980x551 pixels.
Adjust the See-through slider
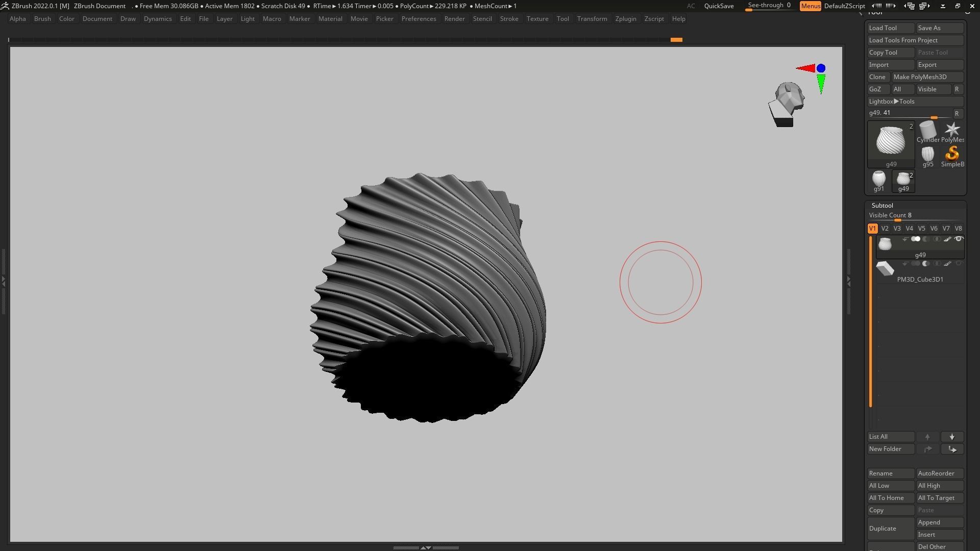(x=769, y=6)
